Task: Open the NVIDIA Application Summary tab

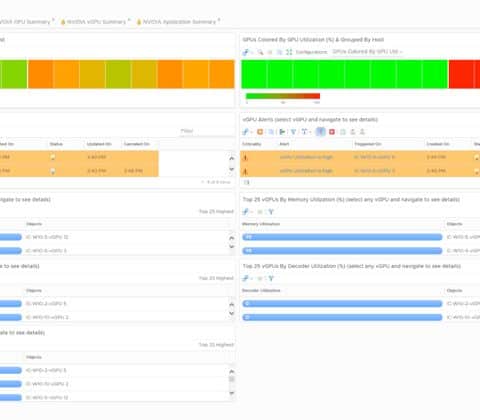Action: tap(179, 22)
